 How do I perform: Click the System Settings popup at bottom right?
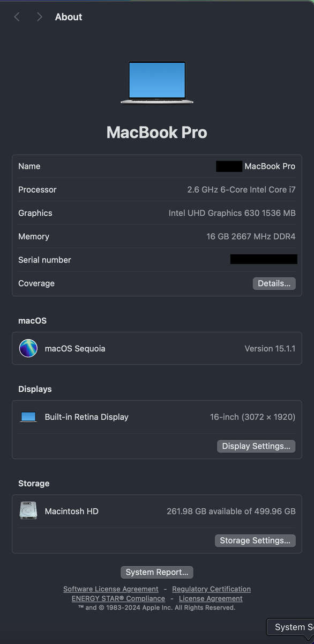(292, 627)
